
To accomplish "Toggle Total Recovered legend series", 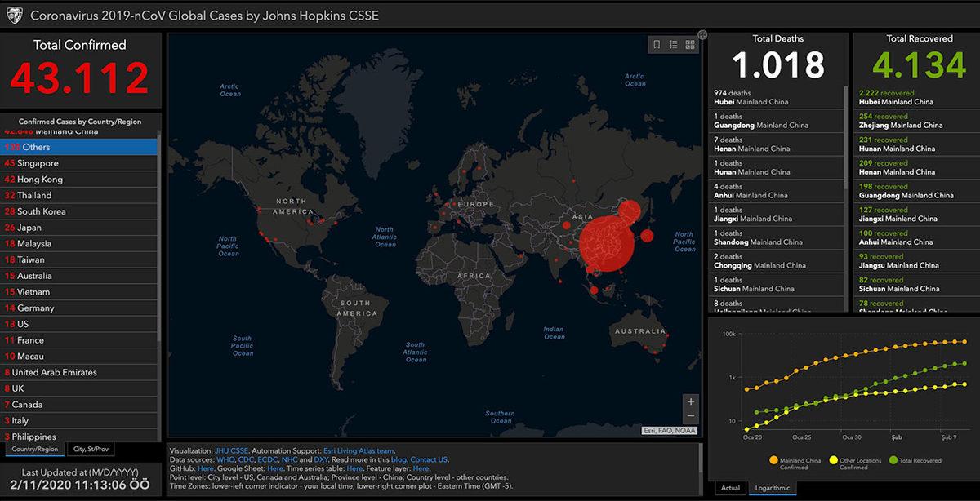I will click(893, 460).
